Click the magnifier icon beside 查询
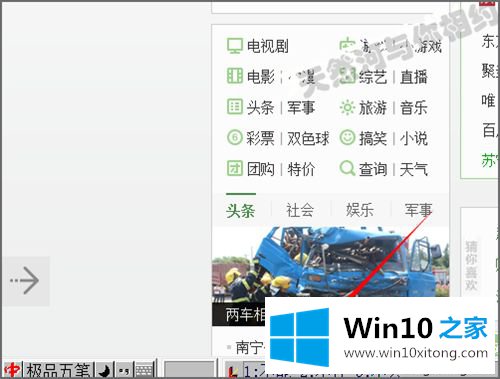The height and width of the screenshot is (379, 500). 347,168
